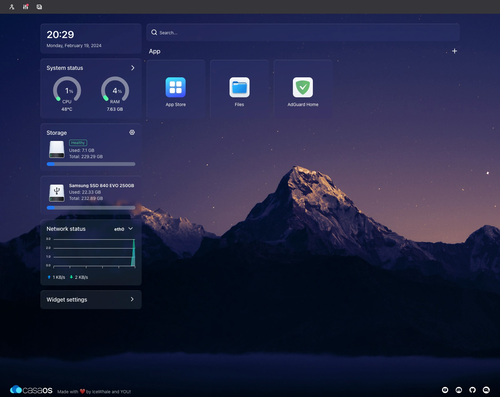Open AdGuard Home app
Screen dimensions: 500x397
pos(303,89)
